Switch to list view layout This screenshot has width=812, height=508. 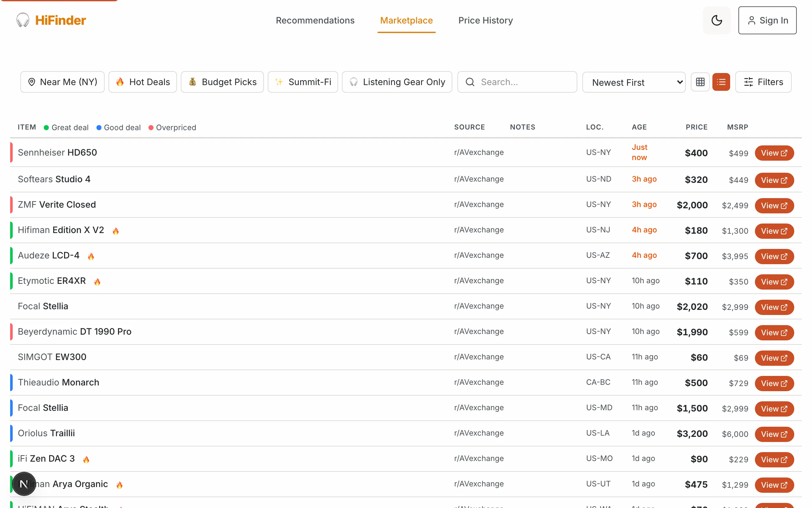(721, 82)
